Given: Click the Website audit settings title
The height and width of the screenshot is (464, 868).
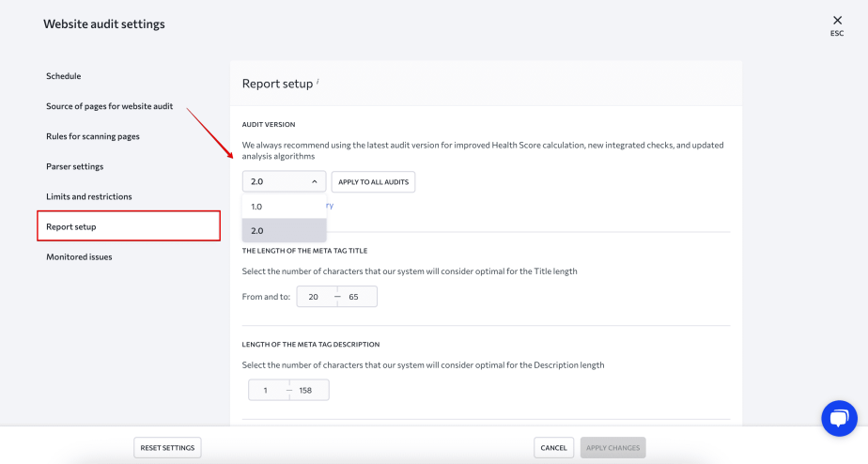Looking at the screenshot, I should [x=104, y=23].
